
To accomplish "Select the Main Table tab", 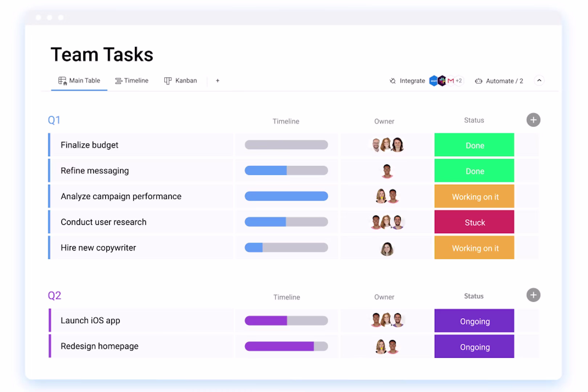I will click(79, 81).
